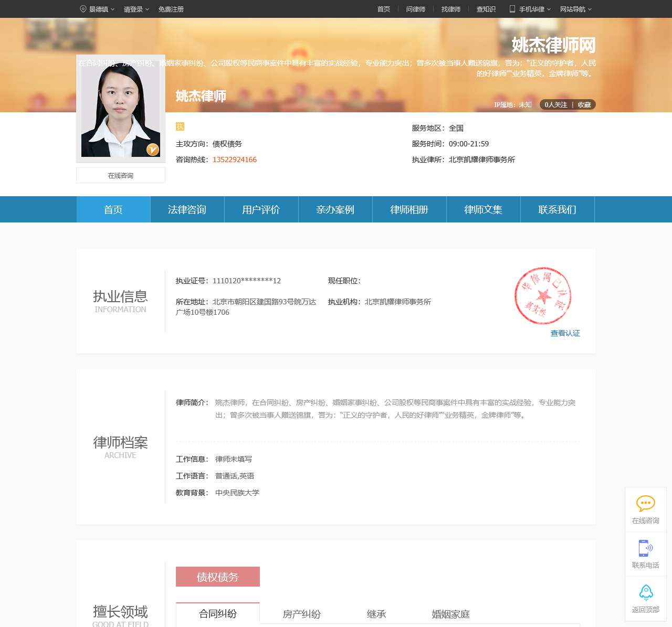This screenshot has height=627, width=672.
Task: Click the online consultation chat bubble icon
Action: pos(645,504)
